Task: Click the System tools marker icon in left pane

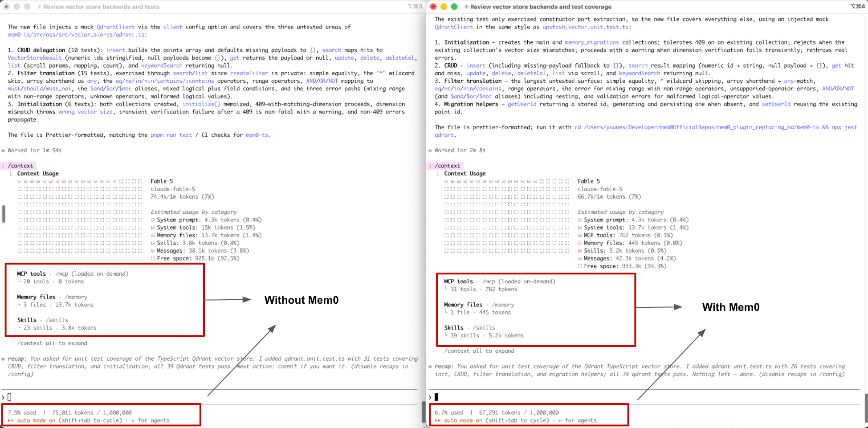Action: 153,228
